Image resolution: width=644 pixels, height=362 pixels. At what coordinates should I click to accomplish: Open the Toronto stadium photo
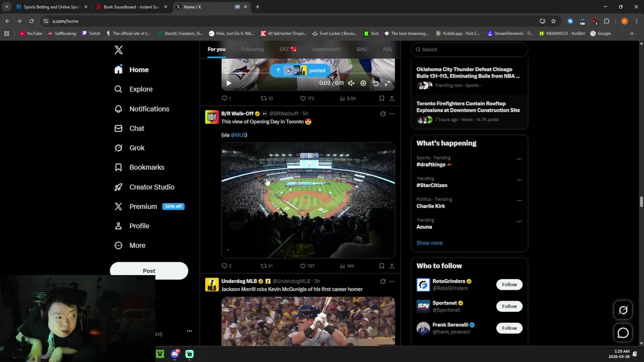[x=308, y=201]
